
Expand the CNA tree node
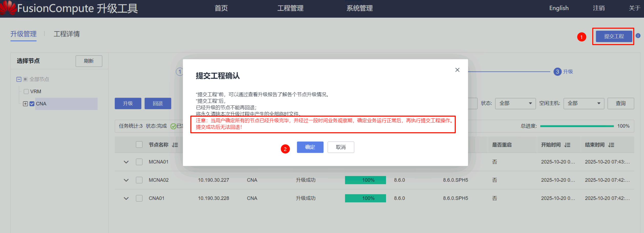coord(25,104)
